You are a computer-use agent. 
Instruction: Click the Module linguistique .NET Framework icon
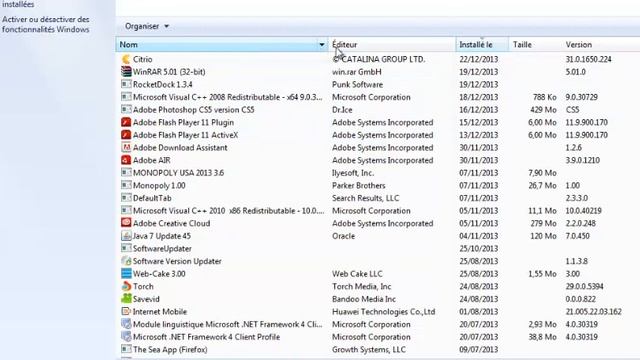126,324
